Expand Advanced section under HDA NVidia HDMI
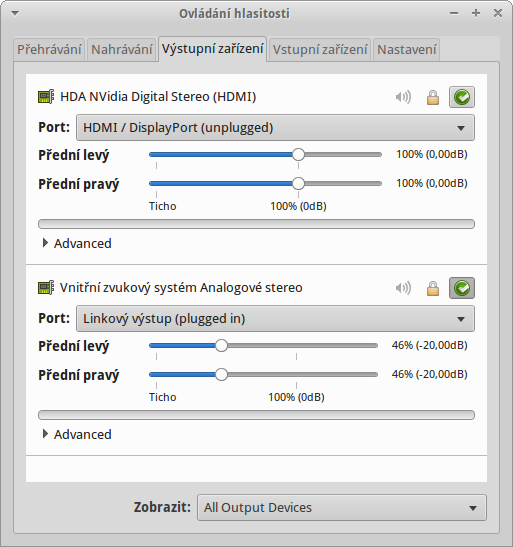This screenshot has width=513, height=547. [77, 243]
